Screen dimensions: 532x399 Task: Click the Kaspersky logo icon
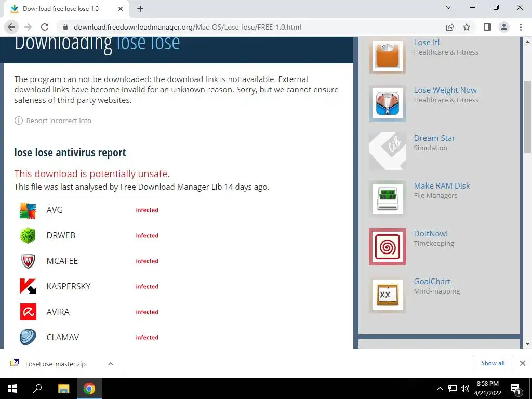[28, 286]
